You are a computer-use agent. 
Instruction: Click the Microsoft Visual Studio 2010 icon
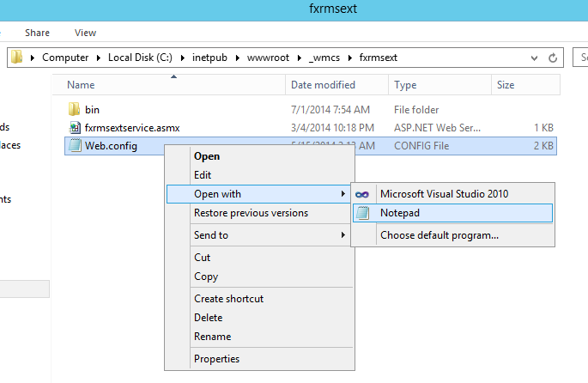[x=364, y=194]
